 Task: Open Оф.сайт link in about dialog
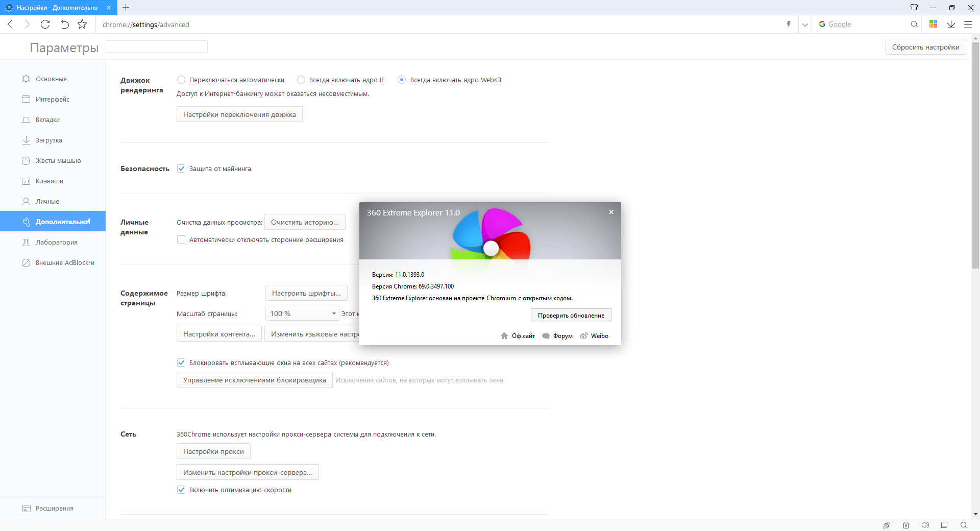point(518,336)
